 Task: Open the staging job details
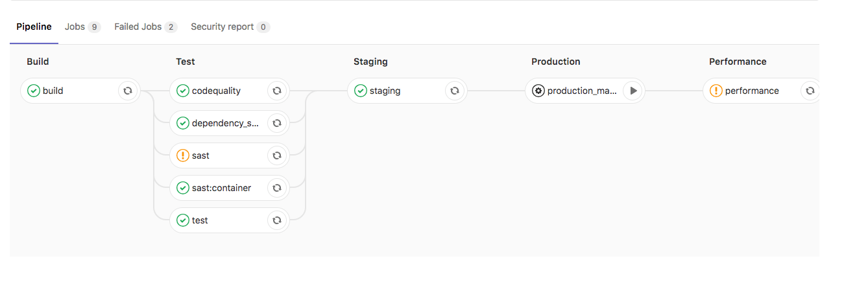(x=385, y=91)
